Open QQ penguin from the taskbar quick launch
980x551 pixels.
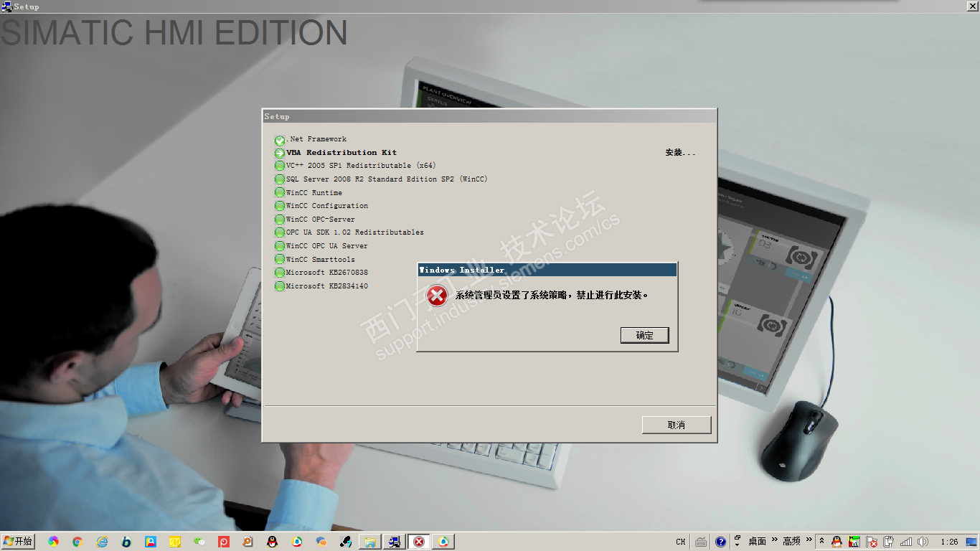(x=273, y=542)
